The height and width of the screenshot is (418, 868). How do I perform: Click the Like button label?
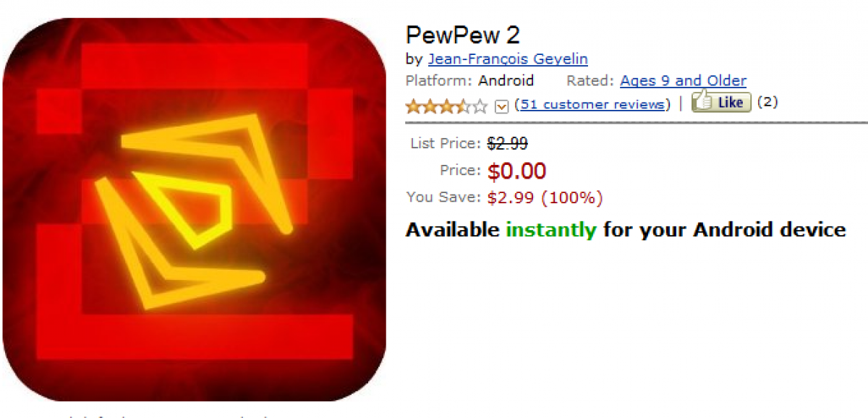tap(730, 103)
